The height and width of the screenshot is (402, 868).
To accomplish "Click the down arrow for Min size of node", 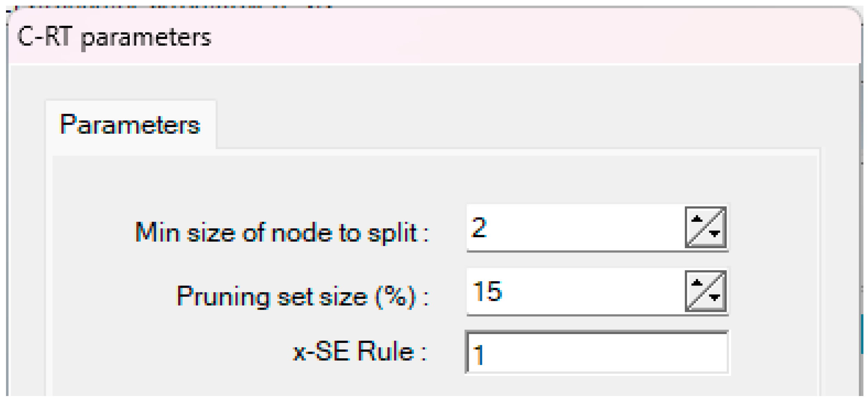I will pos(714,234).
